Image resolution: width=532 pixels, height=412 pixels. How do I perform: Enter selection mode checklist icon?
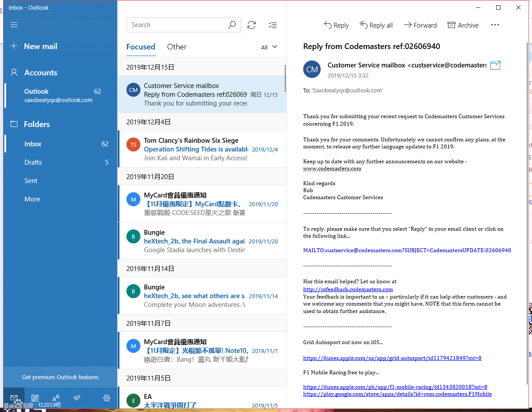(x=273, y=25)
